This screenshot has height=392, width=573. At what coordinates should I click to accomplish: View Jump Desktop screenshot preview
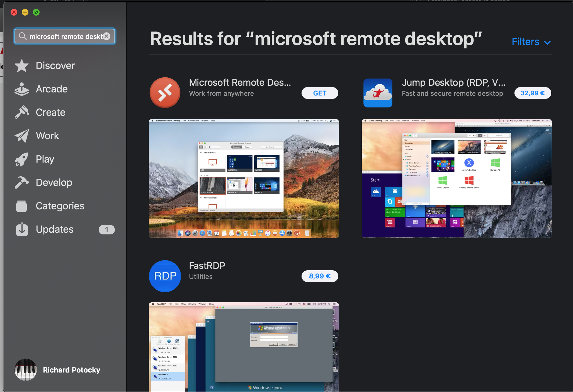tap(457, 178)
